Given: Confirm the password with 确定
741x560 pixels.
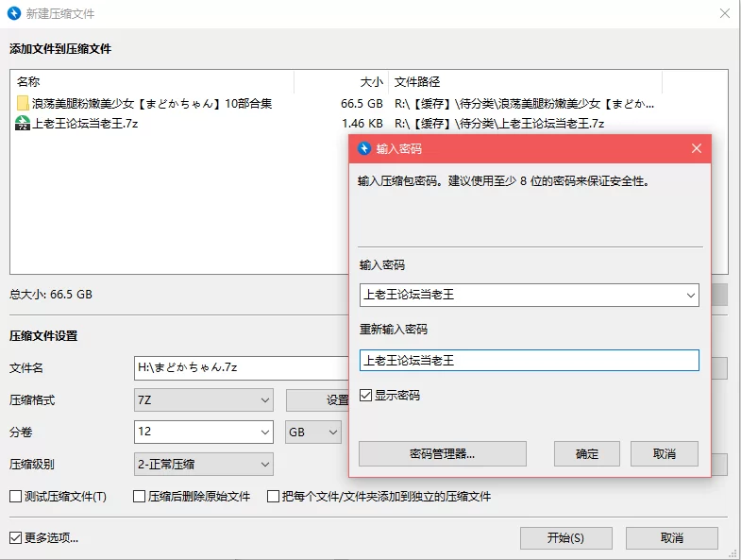Looking at the screenshot, I should tap(587, 453).
